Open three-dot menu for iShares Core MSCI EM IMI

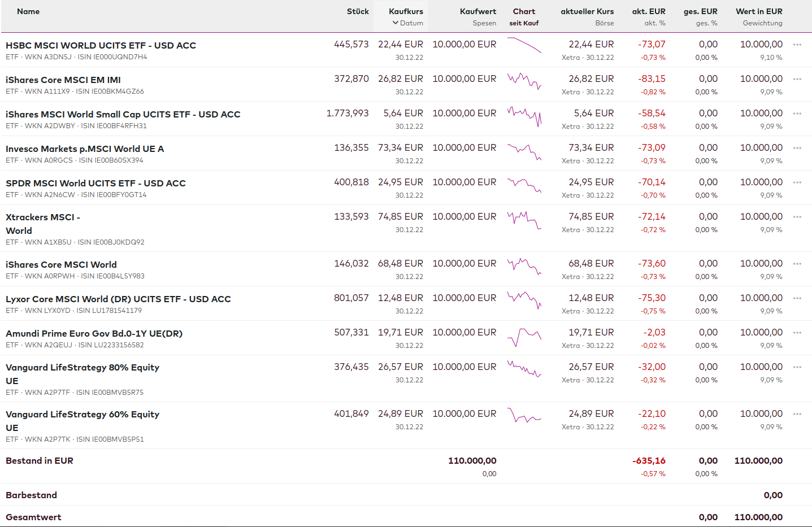[797, 79]
